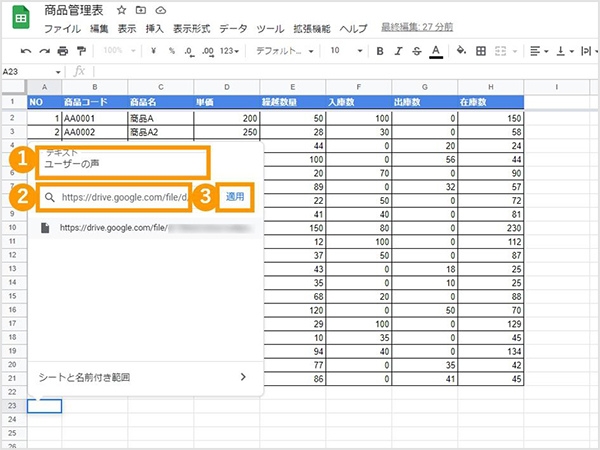
Task: Select the paint format roller icon
Action: click(x=81, y=51)
